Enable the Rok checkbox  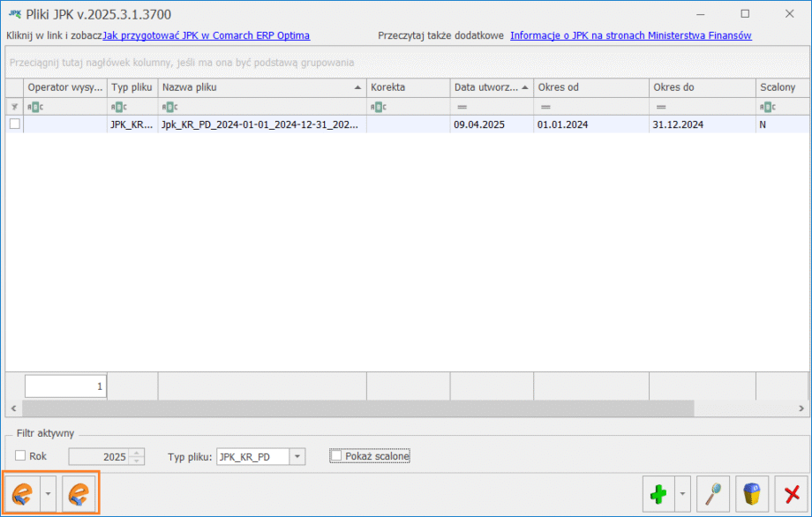20,455
